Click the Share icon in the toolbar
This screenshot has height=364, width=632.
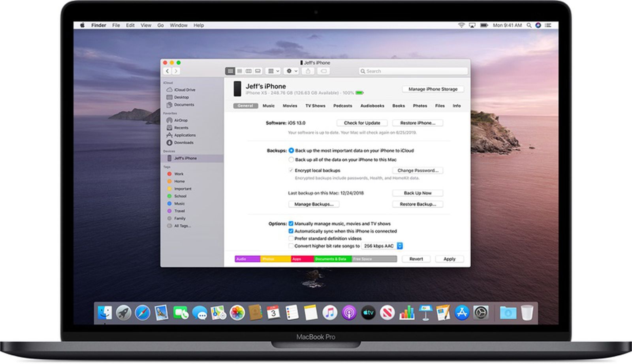pyautogui.click(x=308, y=71)
